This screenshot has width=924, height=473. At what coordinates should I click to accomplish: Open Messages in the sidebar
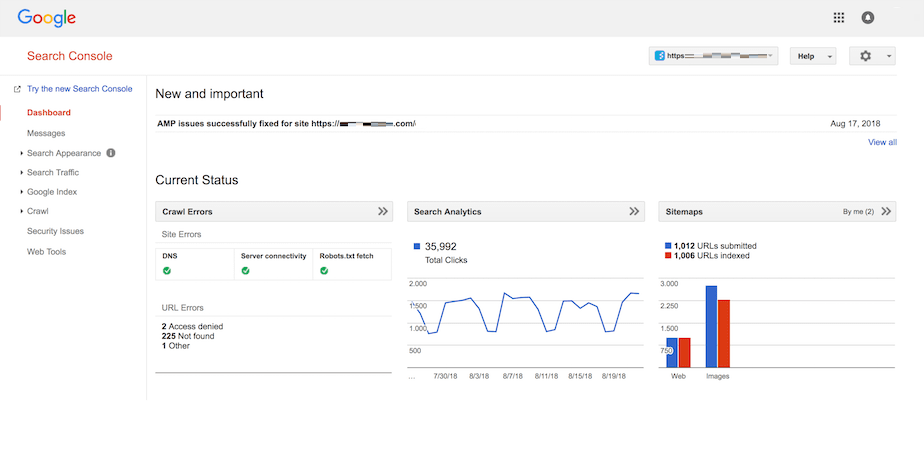click(46, 133)
